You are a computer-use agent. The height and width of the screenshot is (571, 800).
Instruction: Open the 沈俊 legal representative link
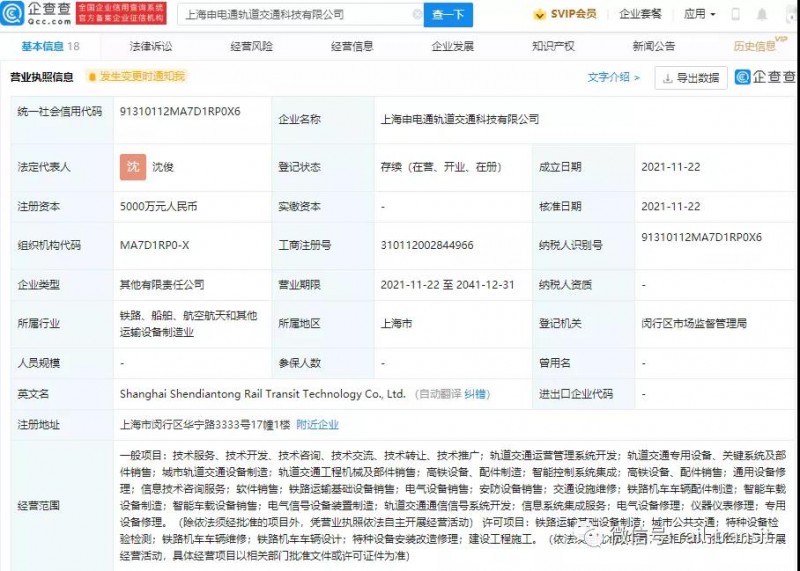pyautogui.click(x=160, y=167)
